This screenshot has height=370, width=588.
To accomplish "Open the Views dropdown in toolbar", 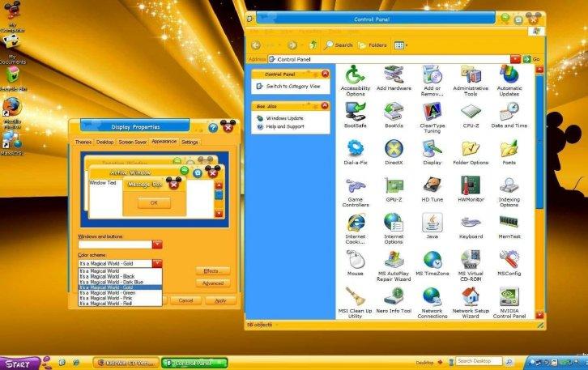I will [x=400, y=45].
